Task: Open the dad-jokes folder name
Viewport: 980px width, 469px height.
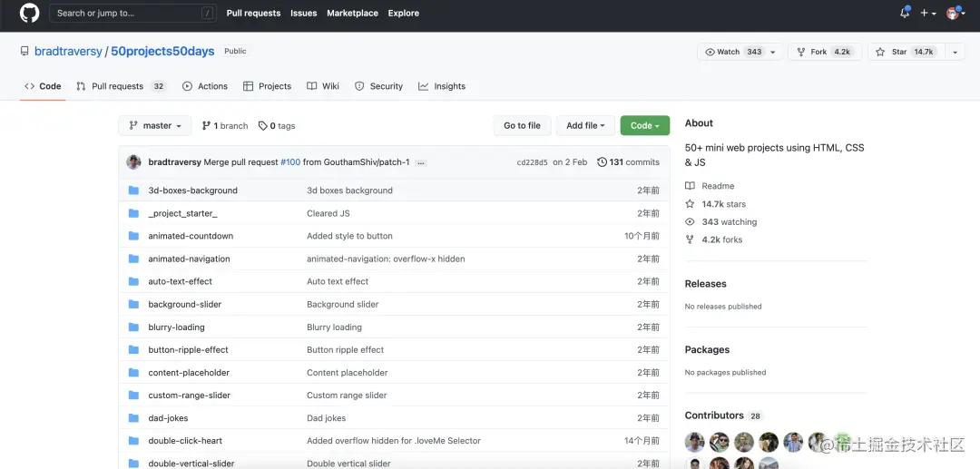Action: click(x=168, y=418)
